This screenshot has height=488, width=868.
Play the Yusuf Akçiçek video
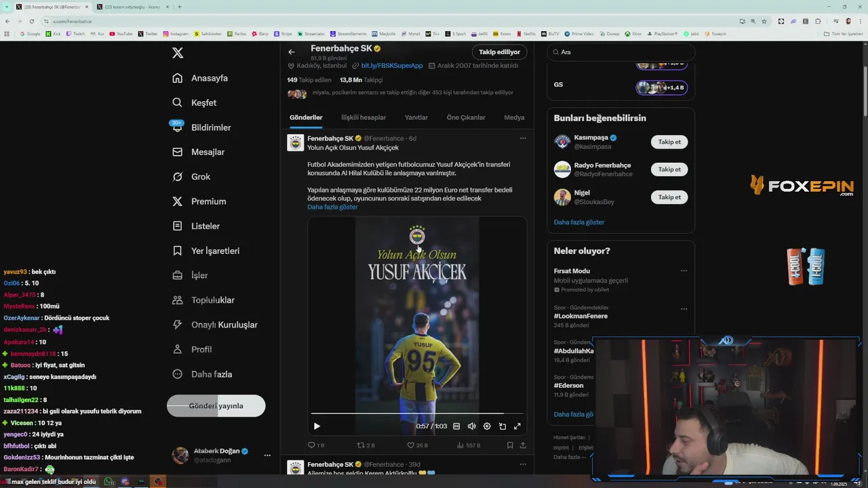pyautogui.click(x=317, y=426)
